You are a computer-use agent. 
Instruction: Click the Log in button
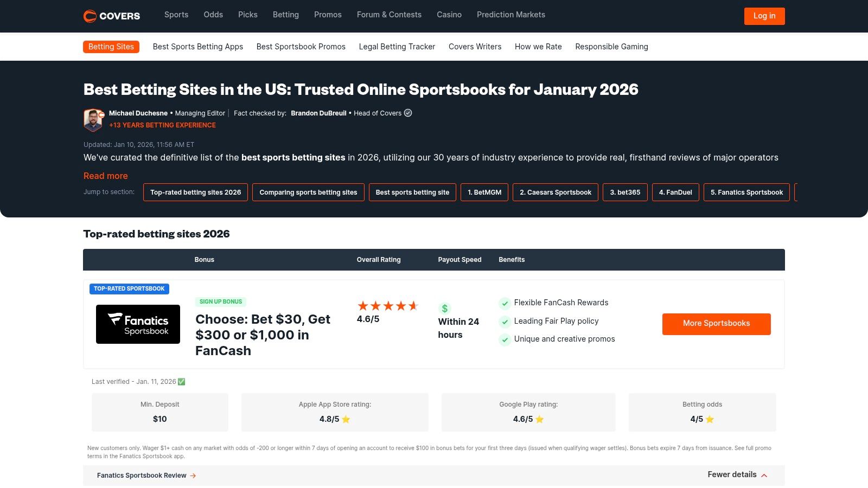coord(764,16)
